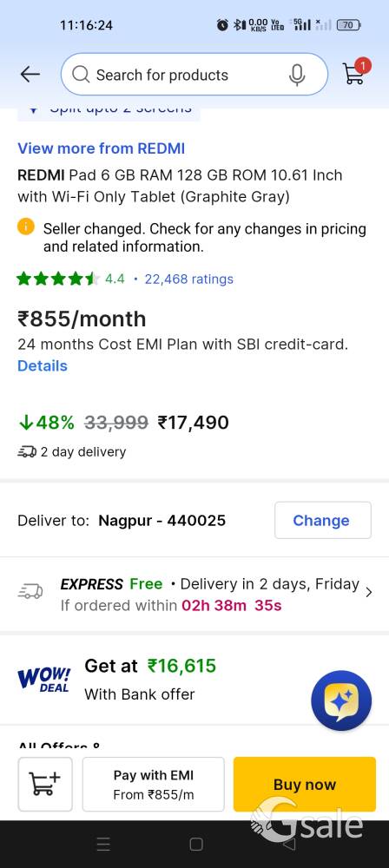Open the EMI plan Details link
The image size is (389, 868).
click(x=43, y=366)
